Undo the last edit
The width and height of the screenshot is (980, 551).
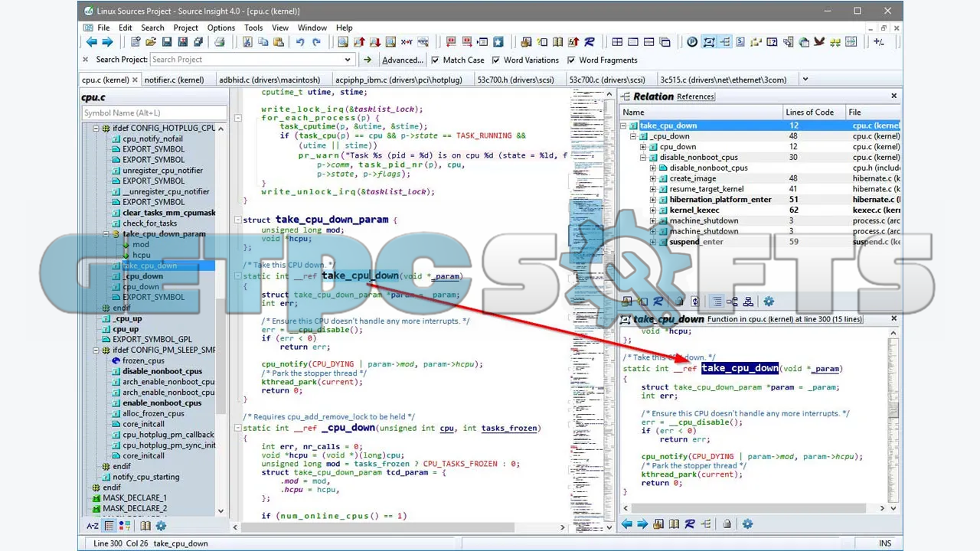click(x=300, y=42)
